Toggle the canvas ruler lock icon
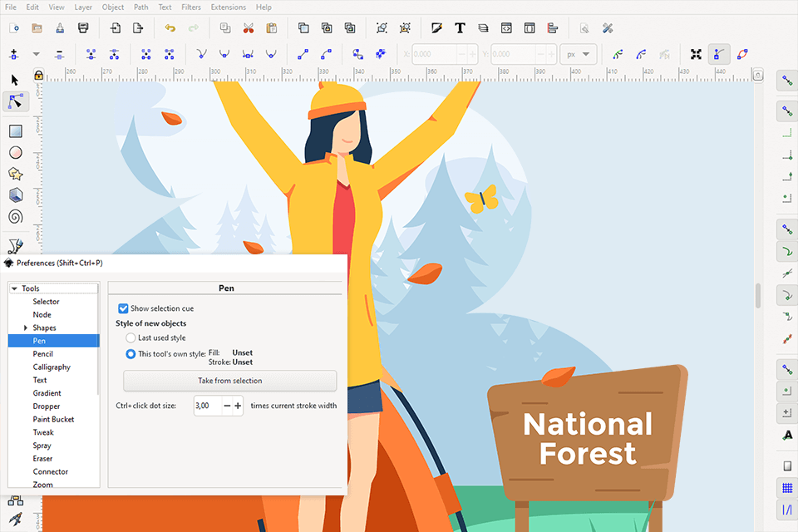This screenshot has width=798, height=532. point(38,76)
